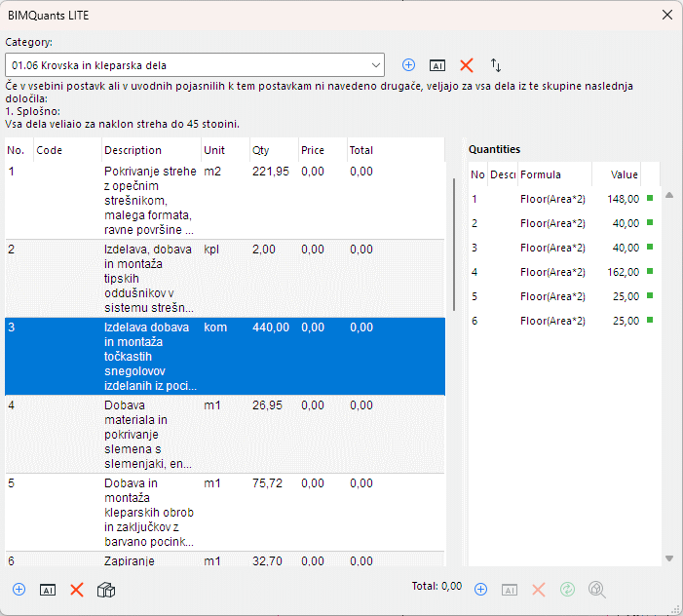The image size is (683, 616).
Task: Select item row 5 kleparskih obrob
Action: click(x=225, y=513)
